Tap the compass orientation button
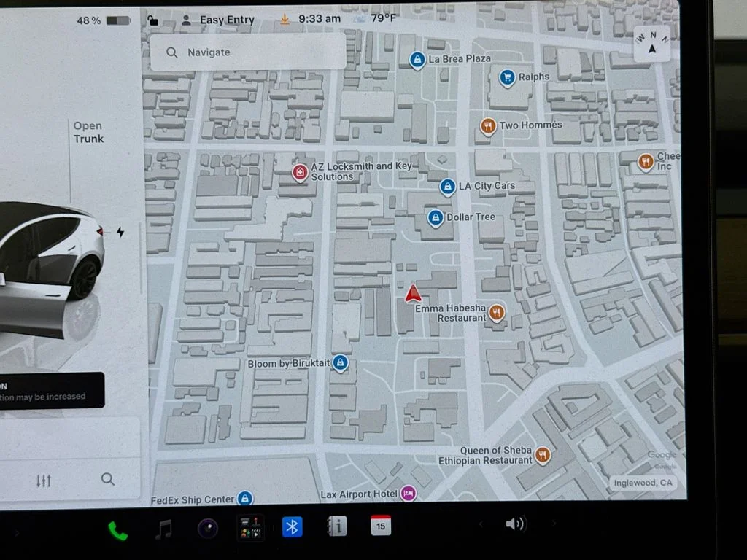Screen dimensions: 747x560 [652, 43]
